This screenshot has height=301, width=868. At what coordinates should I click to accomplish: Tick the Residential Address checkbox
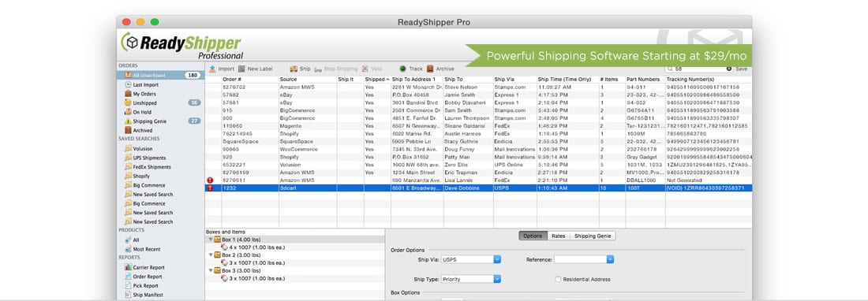558,280
